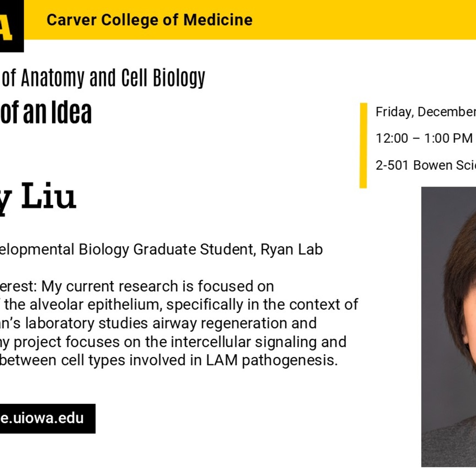Click the speaker portrait photo
Image resolution: width=476 pixels, height=476 pixels.
[x=449, y=327]
